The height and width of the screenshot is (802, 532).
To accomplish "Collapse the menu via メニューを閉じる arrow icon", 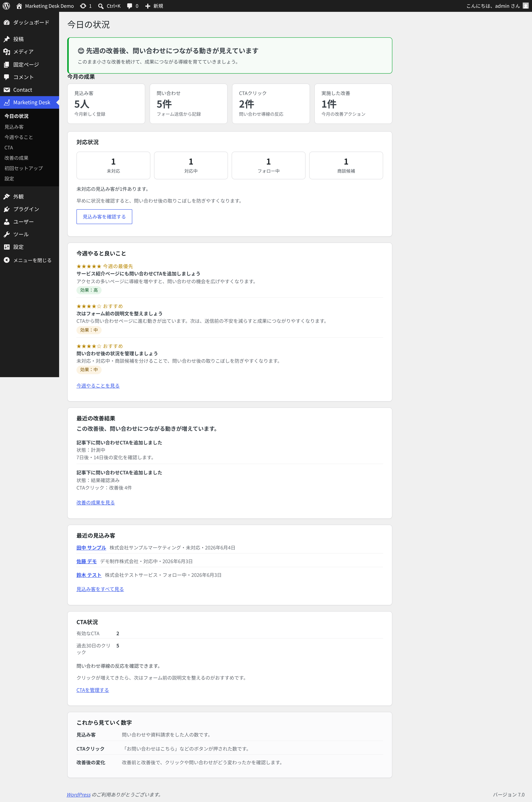I will click(x=7, y=260).
